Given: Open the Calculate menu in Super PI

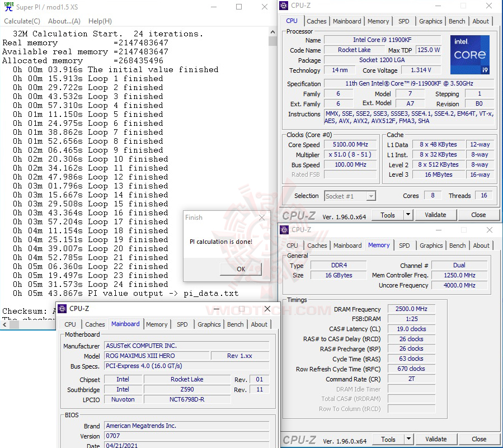Looking at the screenshot, I should point(22,21).
